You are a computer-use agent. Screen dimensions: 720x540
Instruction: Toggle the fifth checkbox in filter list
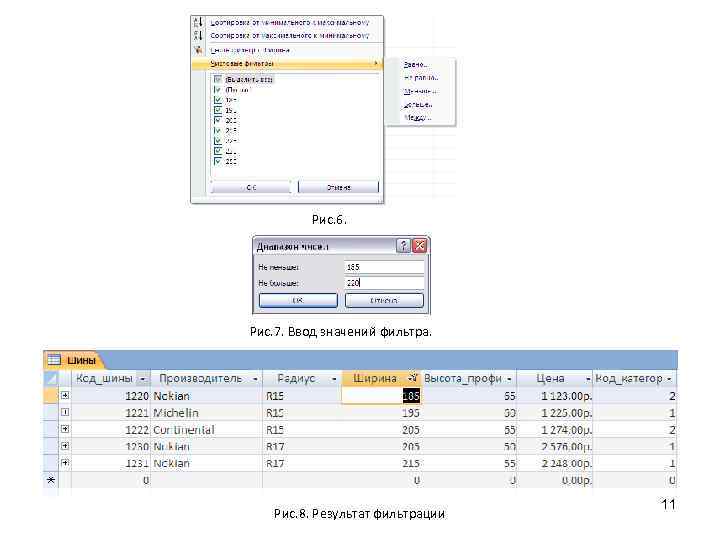[218, 120]
